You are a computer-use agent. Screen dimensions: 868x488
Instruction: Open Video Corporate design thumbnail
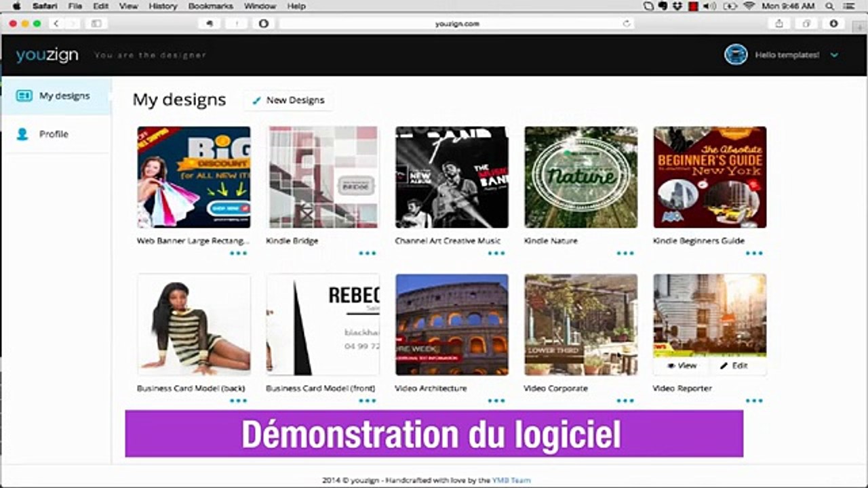tap(580, 325)
